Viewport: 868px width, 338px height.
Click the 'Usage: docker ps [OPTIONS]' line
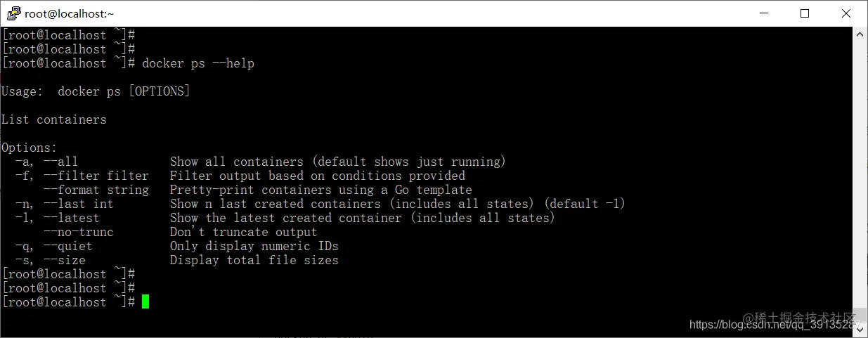pos(96,91)
